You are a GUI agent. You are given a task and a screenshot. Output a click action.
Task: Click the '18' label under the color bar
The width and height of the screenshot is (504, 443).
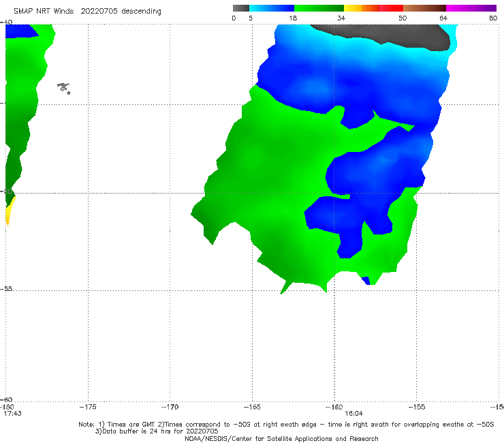293,18
